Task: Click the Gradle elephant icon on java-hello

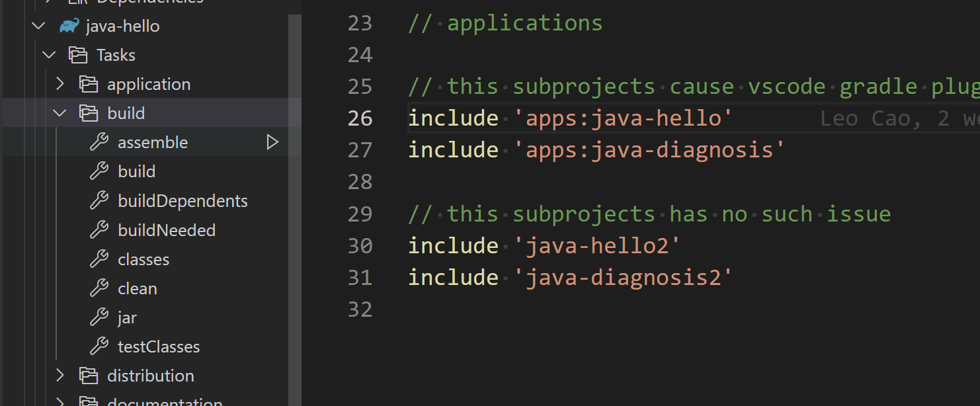Action: 68,25
